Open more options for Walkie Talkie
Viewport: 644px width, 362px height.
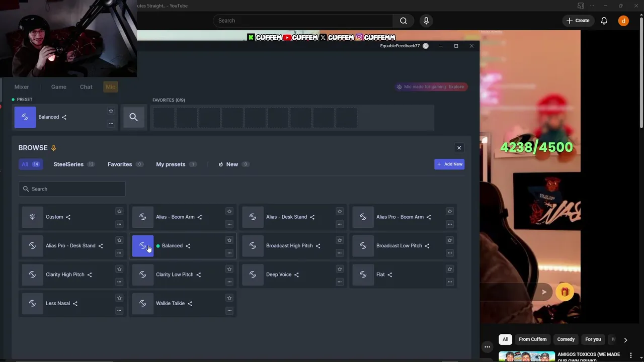click(229, 310)
